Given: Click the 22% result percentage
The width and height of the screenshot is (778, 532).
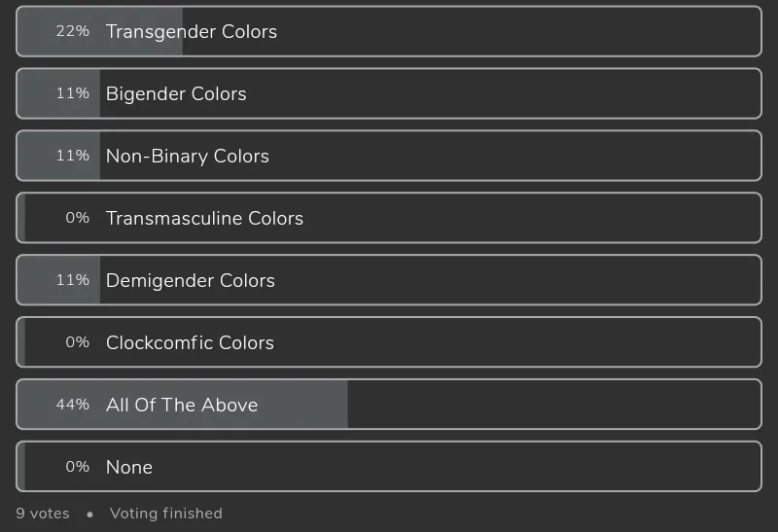Looking at the screenshot, I should (72, 31).
